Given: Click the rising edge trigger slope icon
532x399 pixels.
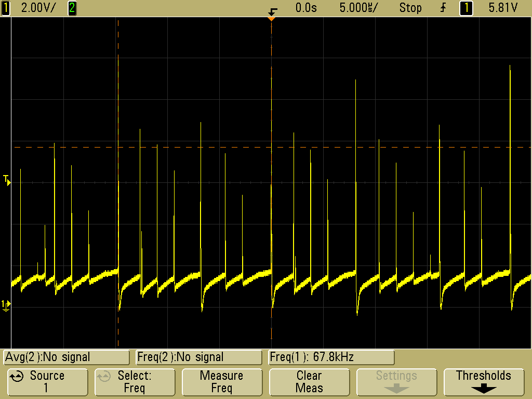Looking at the screenshot, I should tap(443, 8).
